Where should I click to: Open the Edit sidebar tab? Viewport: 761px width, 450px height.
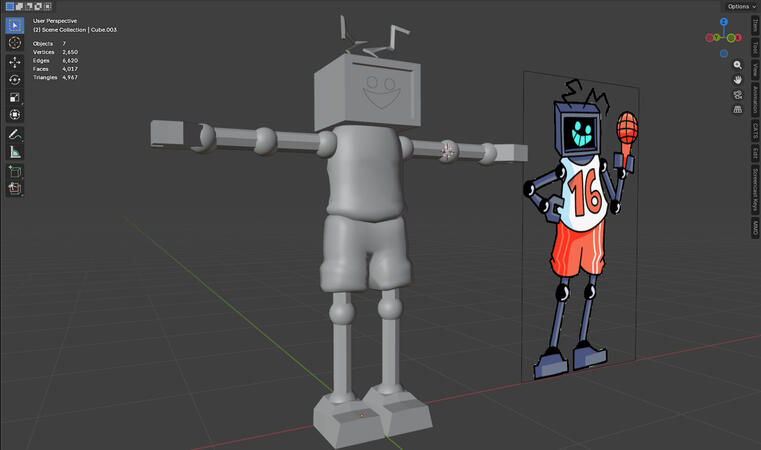click(755, 153)
